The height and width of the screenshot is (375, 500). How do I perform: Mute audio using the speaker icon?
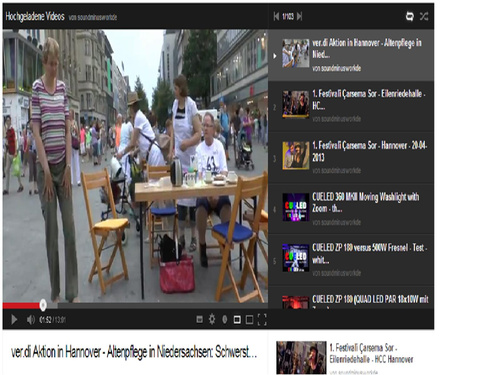click(31, 320)
